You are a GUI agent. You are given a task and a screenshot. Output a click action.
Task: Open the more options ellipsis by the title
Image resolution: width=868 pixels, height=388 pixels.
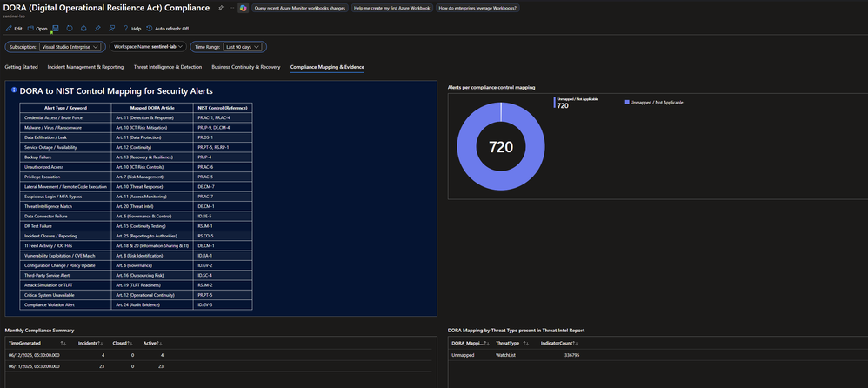point(230,8)
